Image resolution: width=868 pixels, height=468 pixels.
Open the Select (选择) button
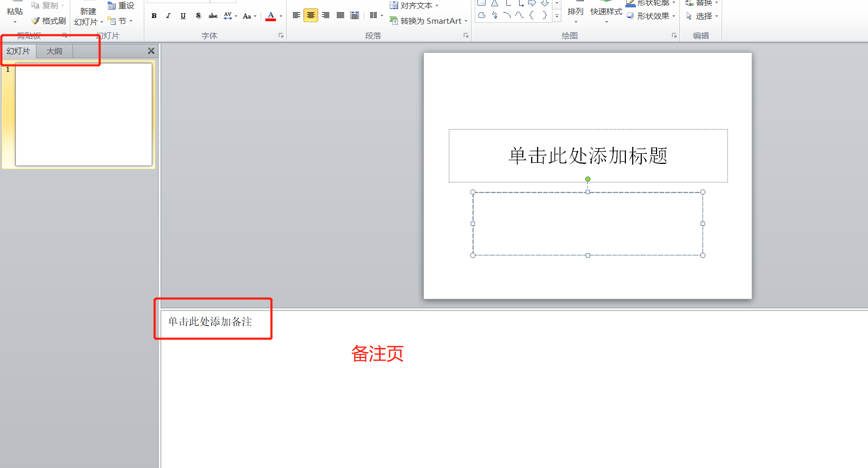coord(702,16)
